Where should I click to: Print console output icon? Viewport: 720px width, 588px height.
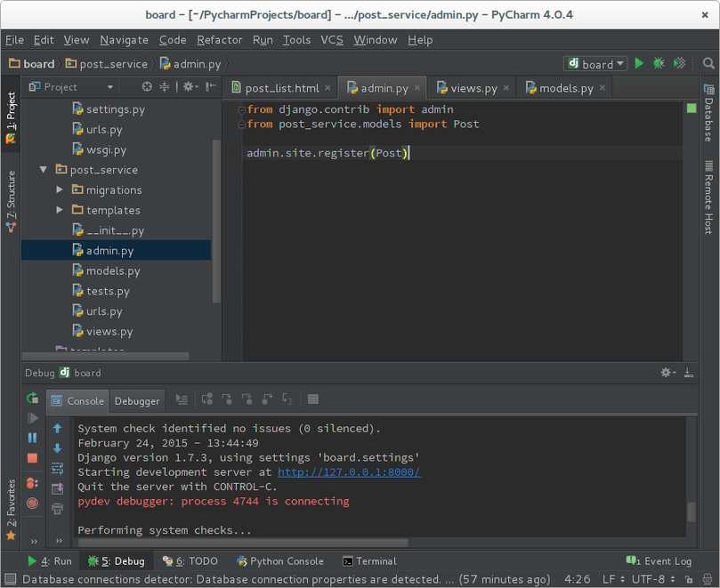pos(57,509)
